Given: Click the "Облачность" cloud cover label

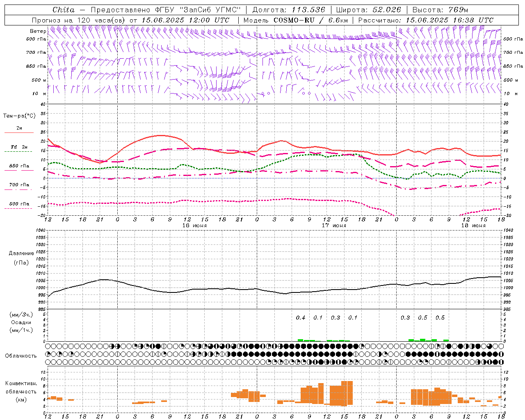Looking at the screenshot, I should (21, 356).
